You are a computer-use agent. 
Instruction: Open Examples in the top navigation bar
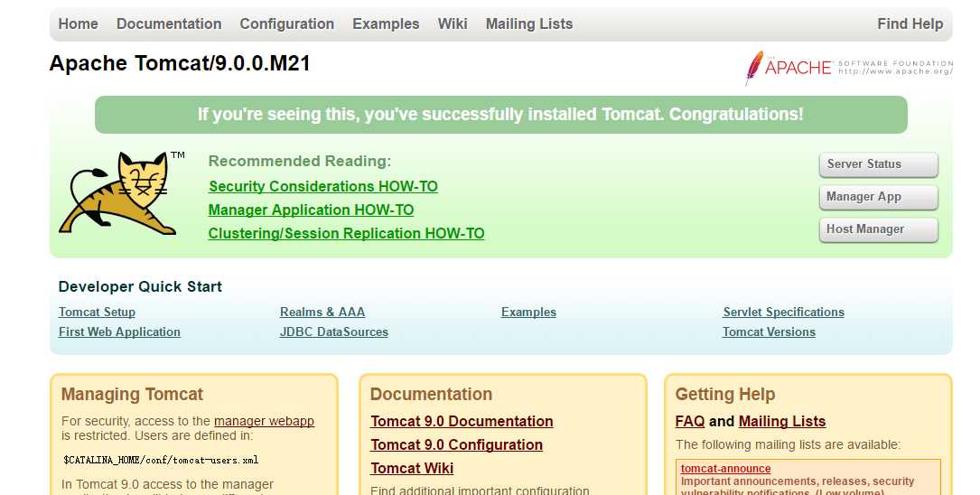[x=386, y=23]
